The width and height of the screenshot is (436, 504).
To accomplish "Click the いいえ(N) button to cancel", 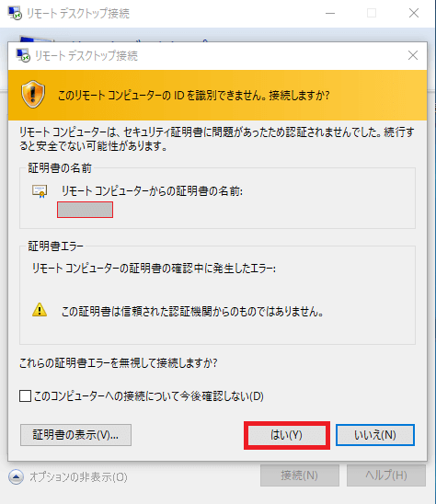I will [x=375, y=435].
